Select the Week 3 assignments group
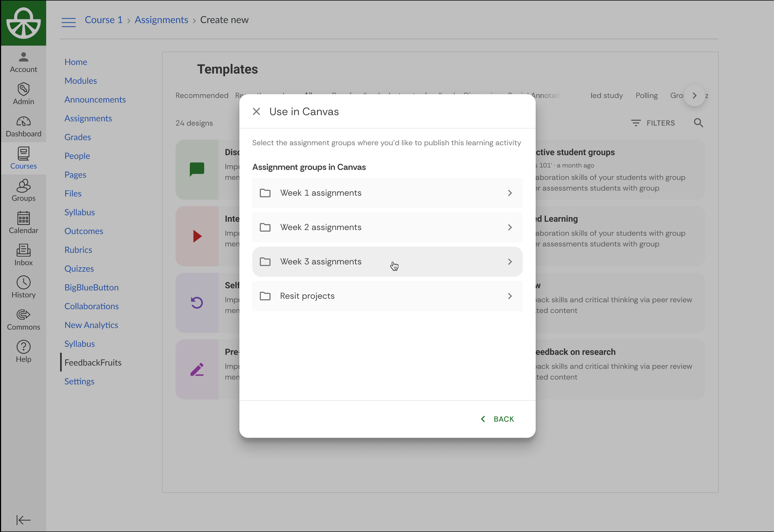774x532 pixels. [387, 262]
